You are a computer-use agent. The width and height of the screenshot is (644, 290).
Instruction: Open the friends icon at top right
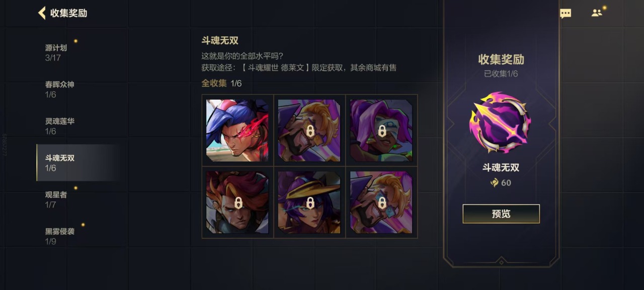597,13
